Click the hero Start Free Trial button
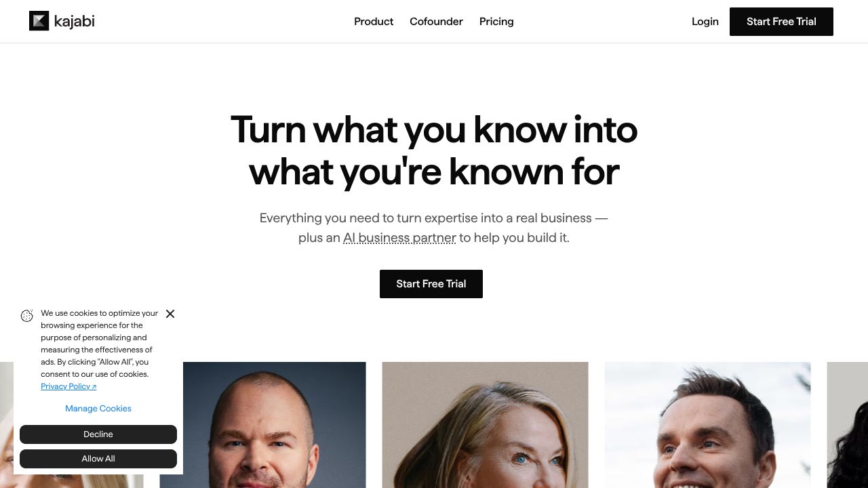868x488 pixels. [x=431, y=284]
